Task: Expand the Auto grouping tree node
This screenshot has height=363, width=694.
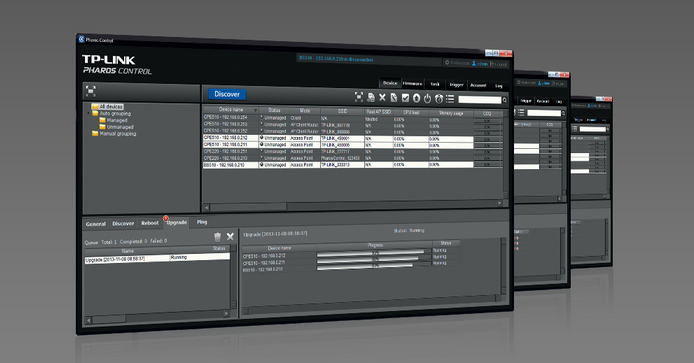Action: [x=88, y=113]
